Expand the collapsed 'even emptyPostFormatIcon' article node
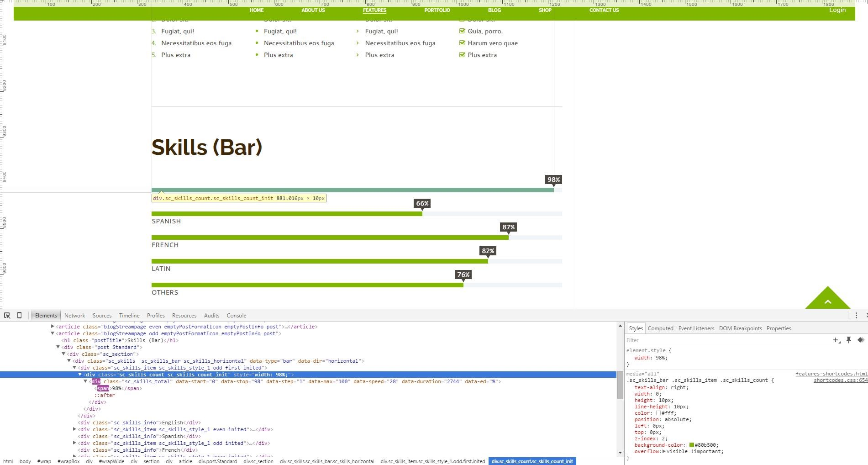This screenshot has width=868, height=465. pos(53,327)
